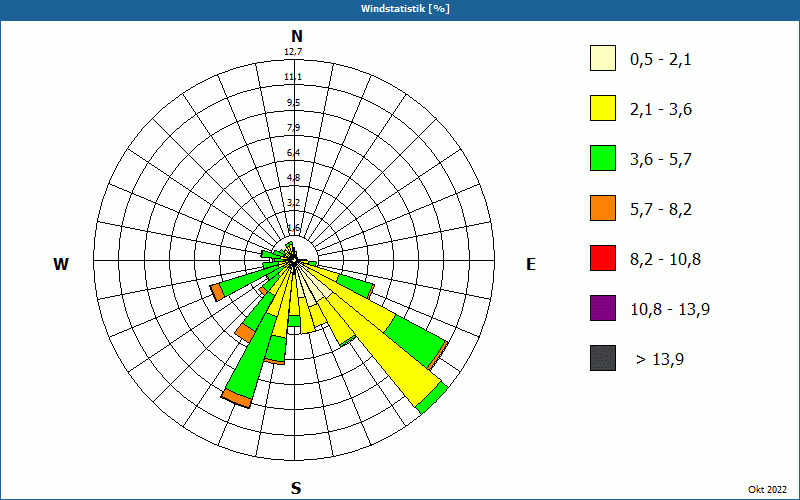Viewport: 800px width, 500px height.
Task: Click the orange tip of the west-southwest sector
Action: tap(217, 292)
